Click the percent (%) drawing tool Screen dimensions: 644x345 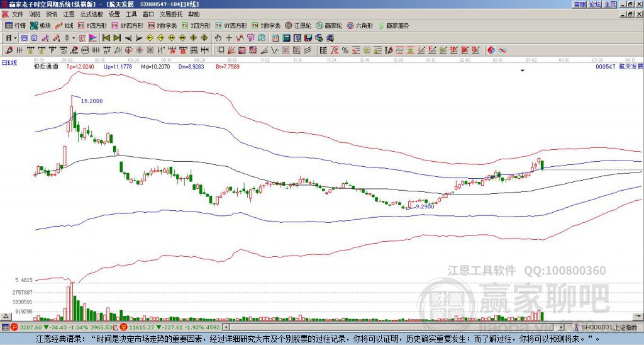tap(345, 50)
